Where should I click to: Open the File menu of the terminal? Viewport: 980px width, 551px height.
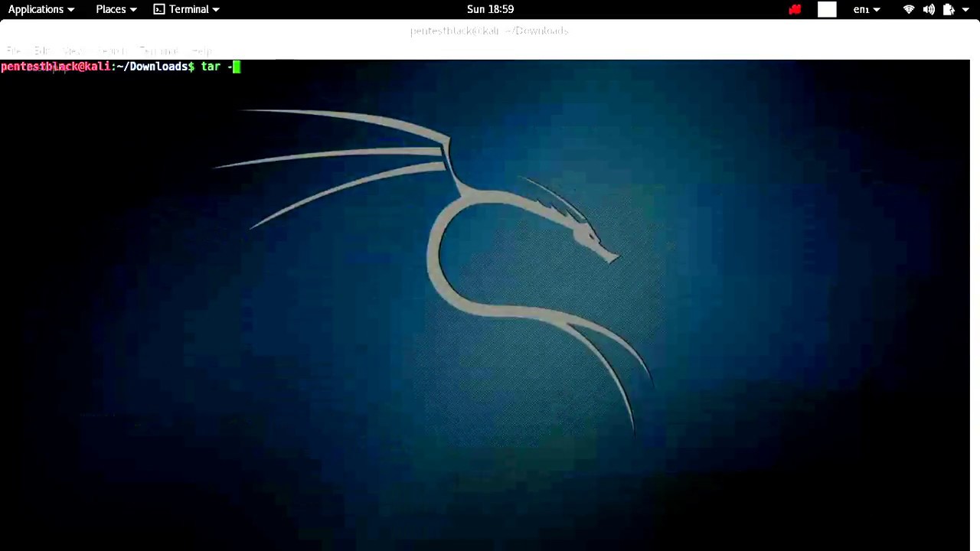13,51
